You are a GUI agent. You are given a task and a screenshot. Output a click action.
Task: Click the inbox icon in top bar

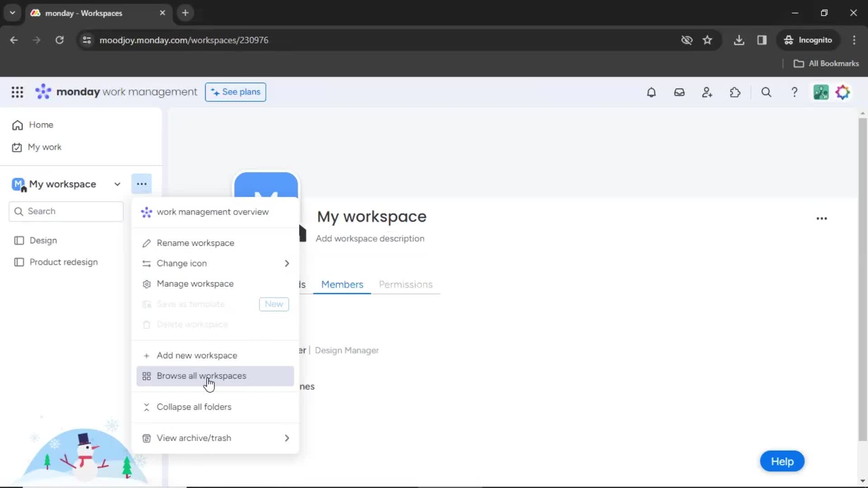[679, 92]
